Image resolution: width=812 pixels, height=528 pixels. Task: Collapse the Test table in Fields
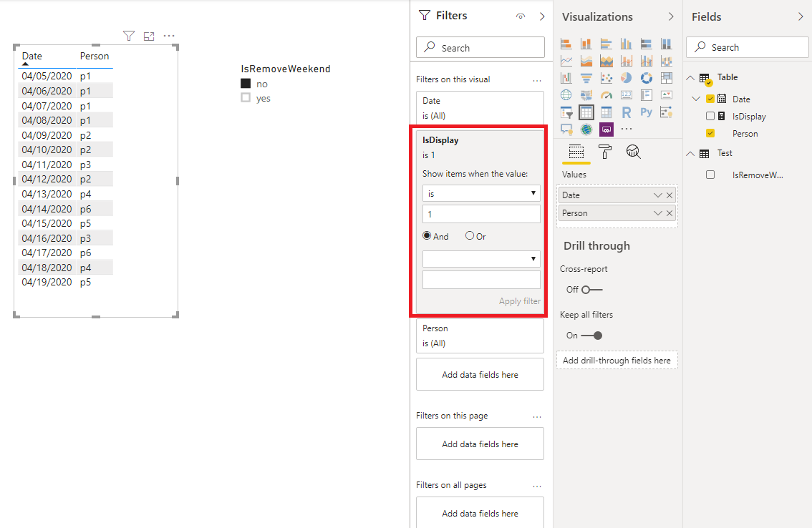pyautogui.click(x=690, y=154)
